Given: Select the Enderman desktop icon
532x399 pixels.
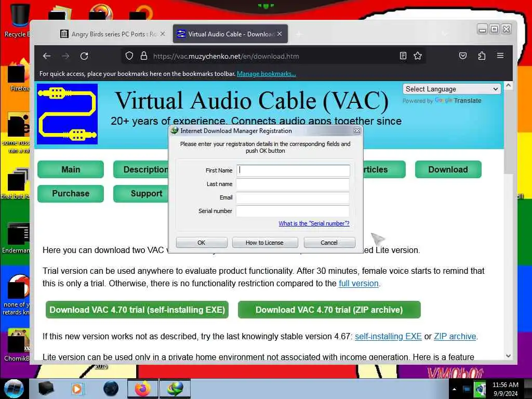Looking at the screenshot, I should 16,237.
